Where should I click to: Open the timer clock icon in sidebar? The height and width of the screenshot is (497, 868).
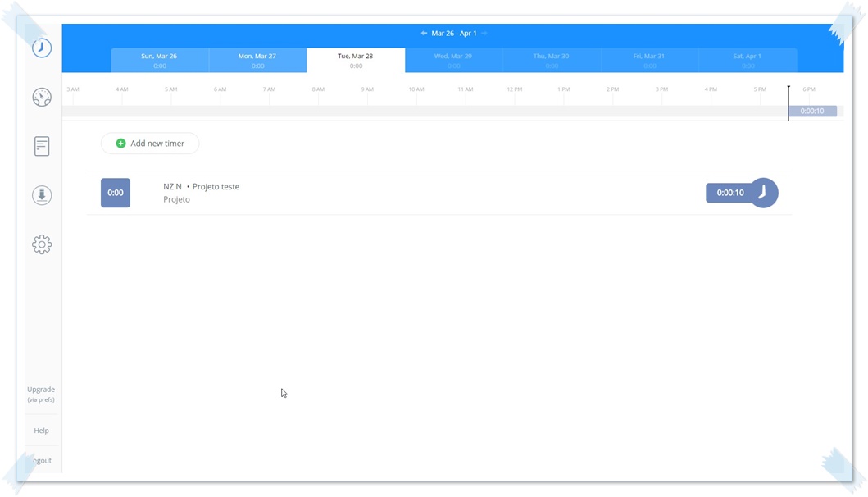42,48
